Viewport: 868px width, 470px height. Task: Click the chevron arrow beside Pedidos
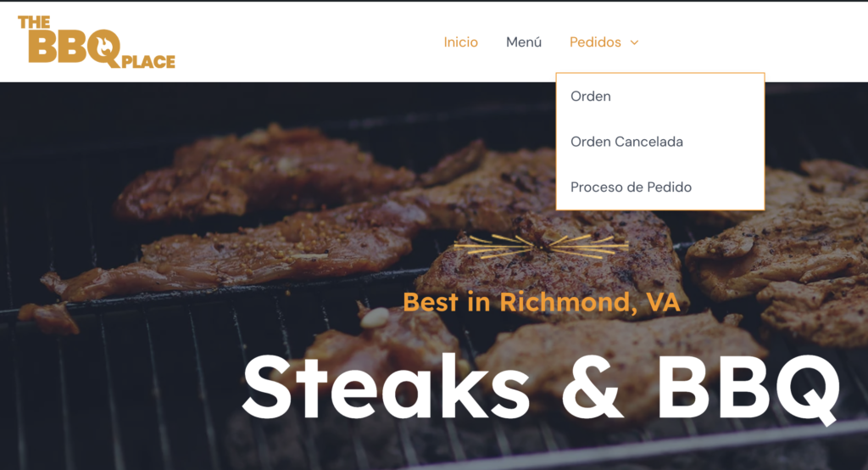click(x=634, y=42)
